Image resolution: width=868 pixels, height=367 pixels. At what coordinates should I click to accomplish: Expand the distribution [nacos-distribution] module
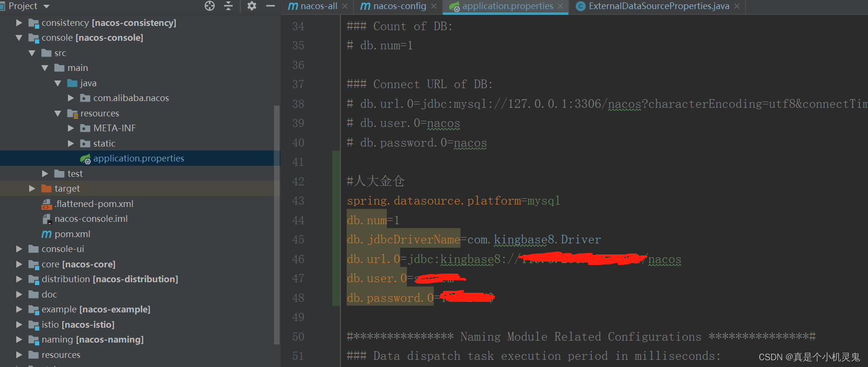(x=19, y=279)
